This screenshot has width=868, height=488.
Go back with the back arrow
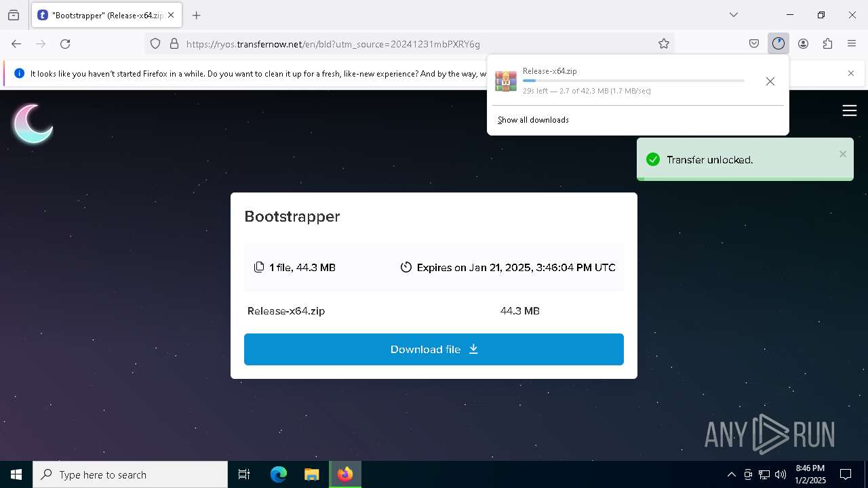click(16, 43)
